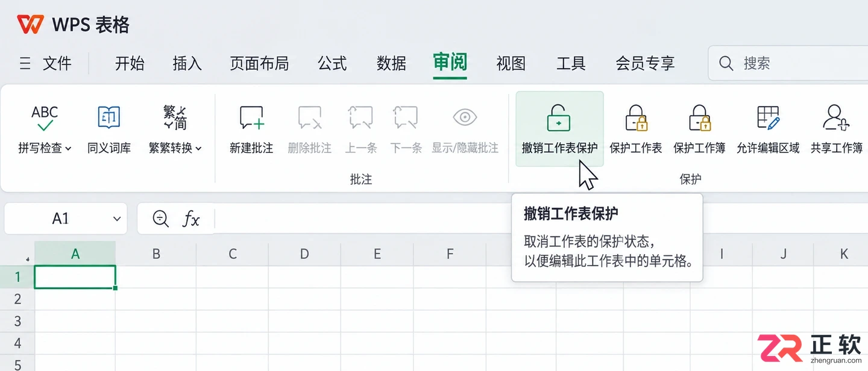868x371 pixels.
Task: Switch to the 页面布局 tab
Action: click(259, 63)
